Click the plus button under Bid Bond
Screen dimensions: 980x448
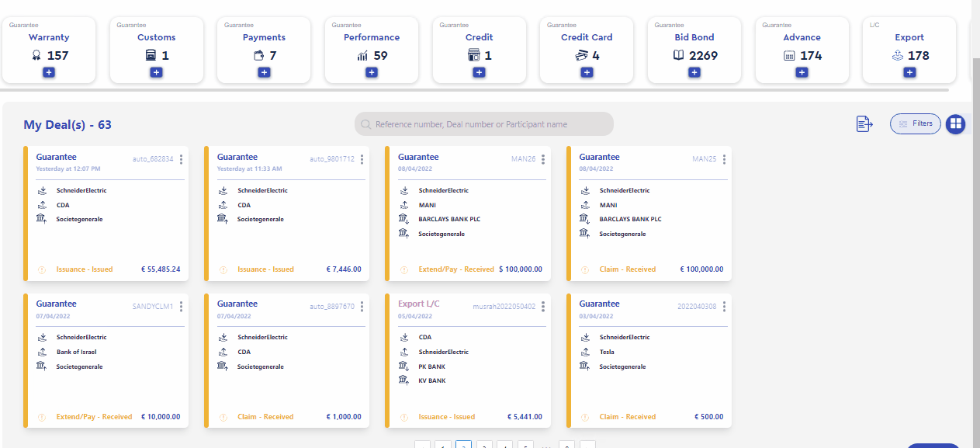(x=694, y=72)
